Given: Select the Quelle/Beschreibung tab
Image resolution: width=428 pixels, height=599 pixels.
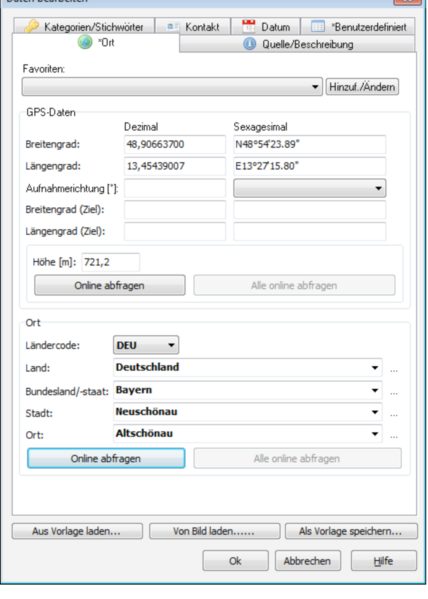Looking at the screenshot, I should click(297, 44).
